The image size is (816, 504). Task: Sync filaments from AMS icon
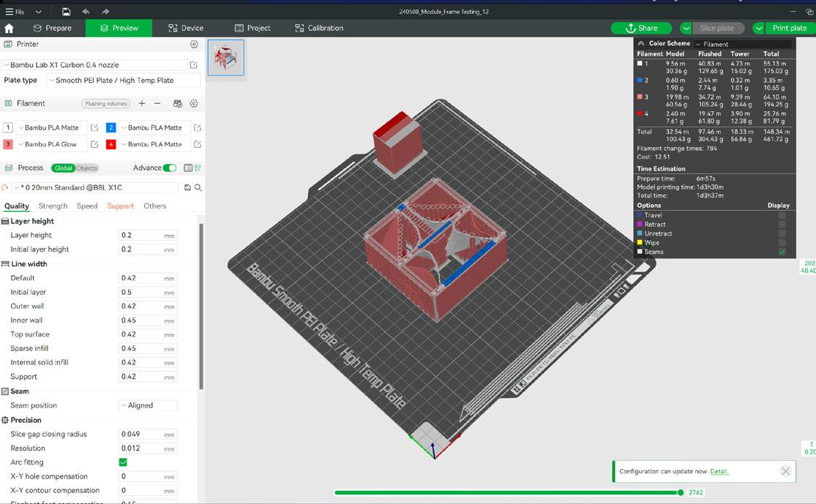pyautogui.click(x=177, y=103)
